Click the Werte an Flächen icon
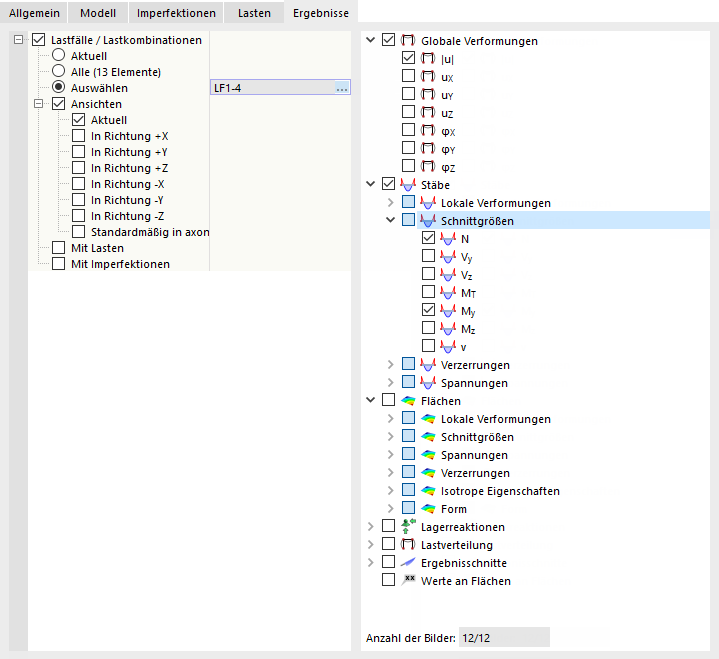Viewport: 719px width, 659px height. (x=408, y=580)
